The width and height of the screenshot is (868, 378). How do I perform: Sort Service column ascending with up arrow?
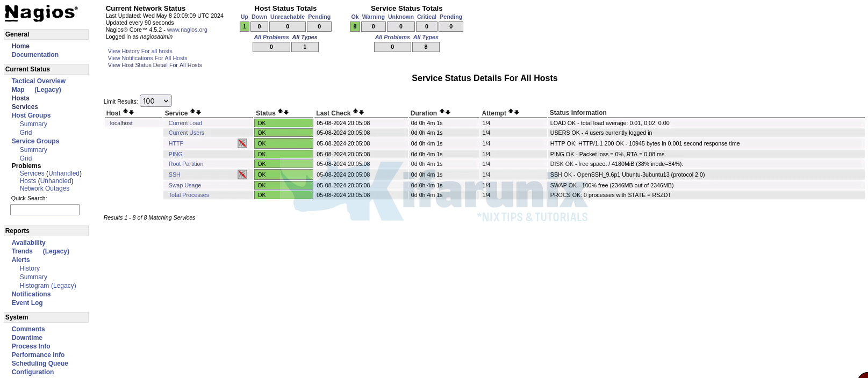point(192,112)
